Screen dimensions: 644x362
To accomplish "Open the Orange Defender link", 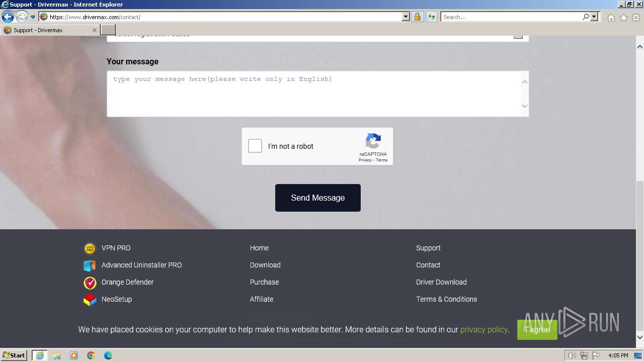I will pos(127,282).
